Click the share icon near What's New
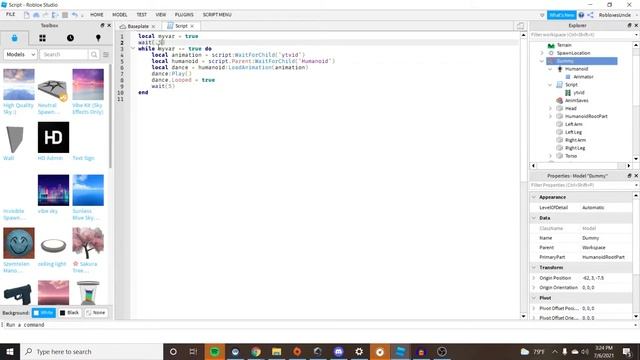 click(590, 15)
